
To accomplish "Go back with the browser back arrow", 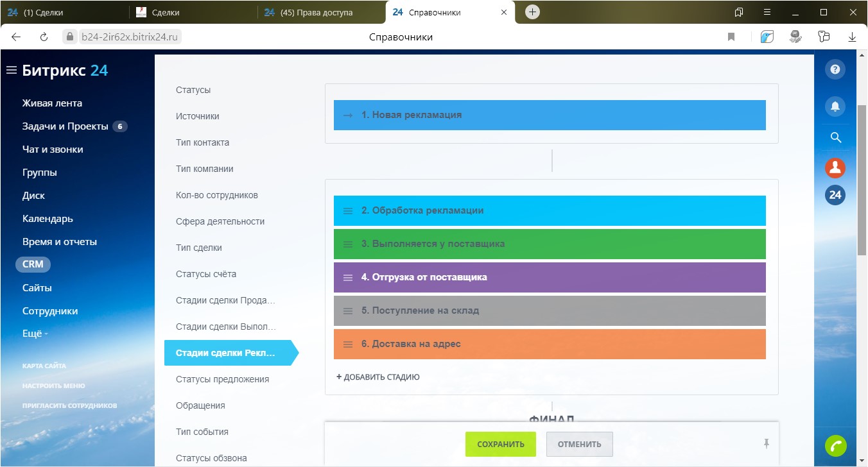I will (16, 37).
